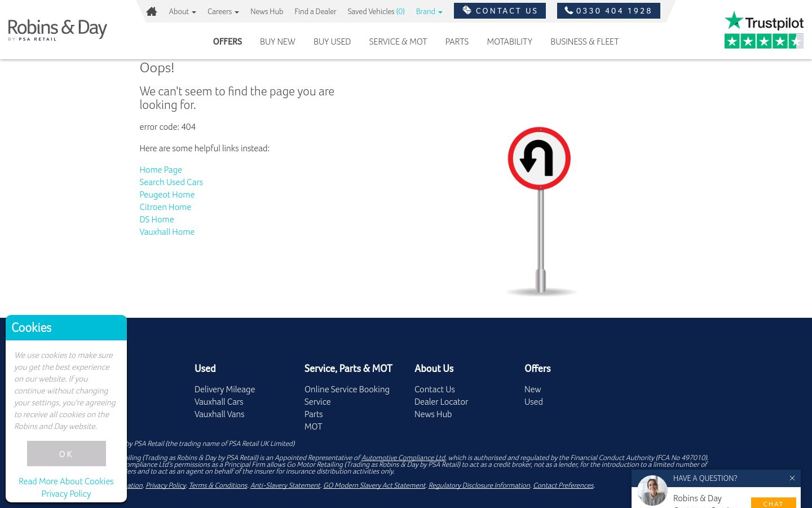Open the Trustpilot rating badge
Image resolution: width=812 pixels, height=508 pixels.
(x=764, y=30)
